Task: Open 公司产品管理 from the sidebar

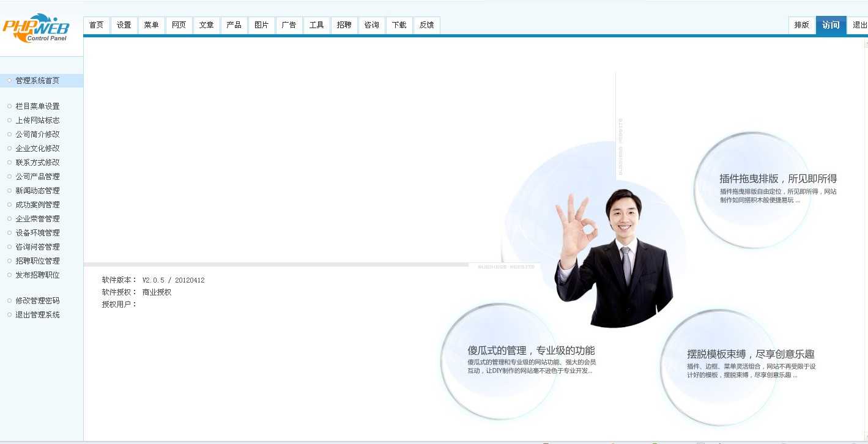Action: point(37,176)
